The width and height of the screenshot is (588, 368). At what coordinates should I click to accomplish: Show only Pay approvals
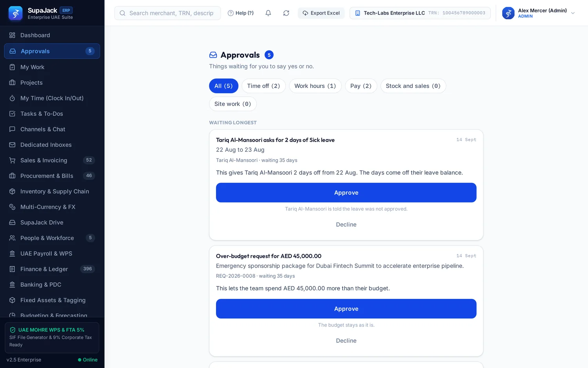361,86
